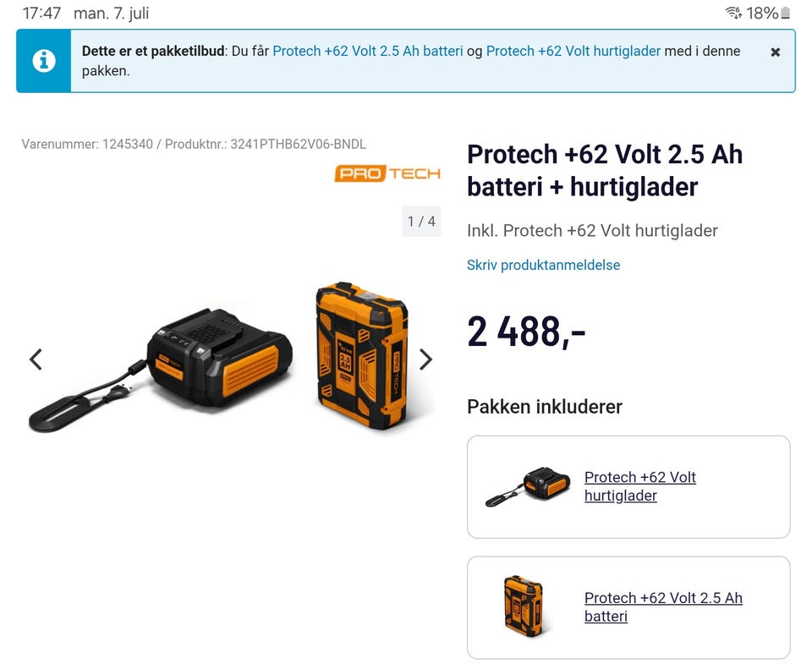Click the Protech brand logo

[387, 173]
